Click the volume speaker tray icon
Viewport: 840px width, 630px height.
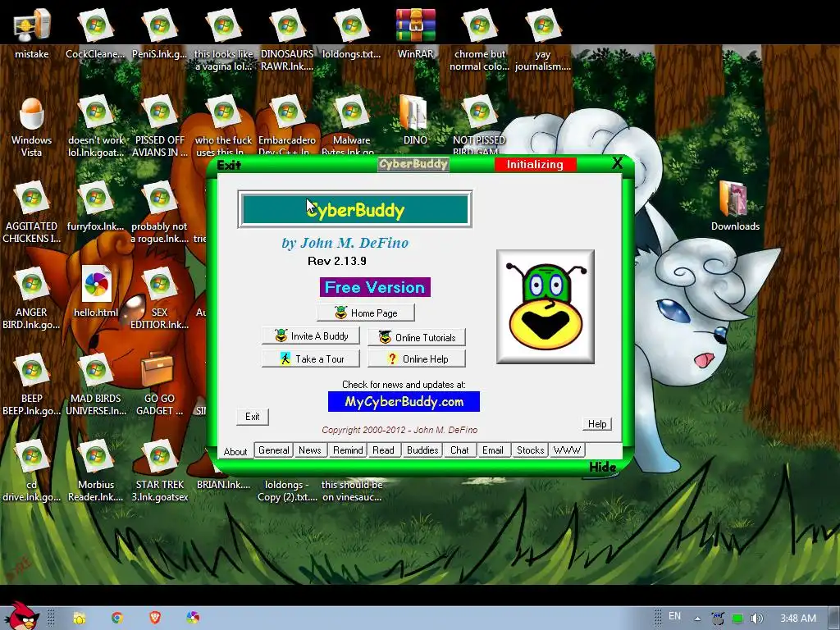pyautogui.click(x=756, y=619)
